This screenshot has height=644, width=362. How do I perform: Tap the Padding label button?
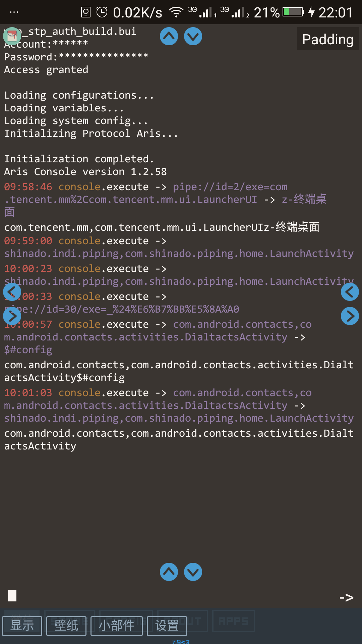point(328,39)
